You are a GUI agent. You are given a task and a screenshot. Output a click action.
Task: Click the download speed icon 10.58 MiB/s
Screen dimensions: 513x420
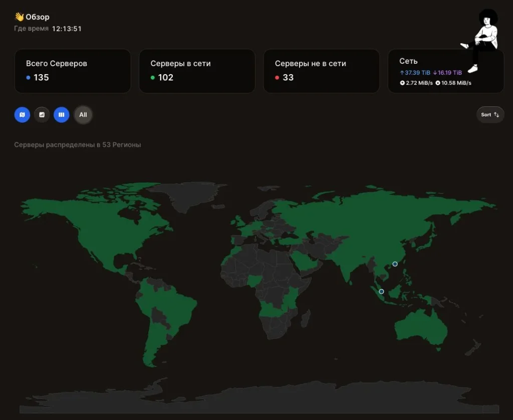[x=438, y=83]
